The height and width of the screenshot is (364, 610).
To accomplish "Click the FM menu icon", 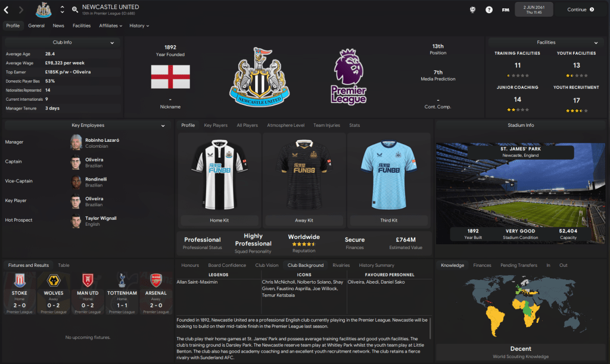I will [x=505, y=10].
